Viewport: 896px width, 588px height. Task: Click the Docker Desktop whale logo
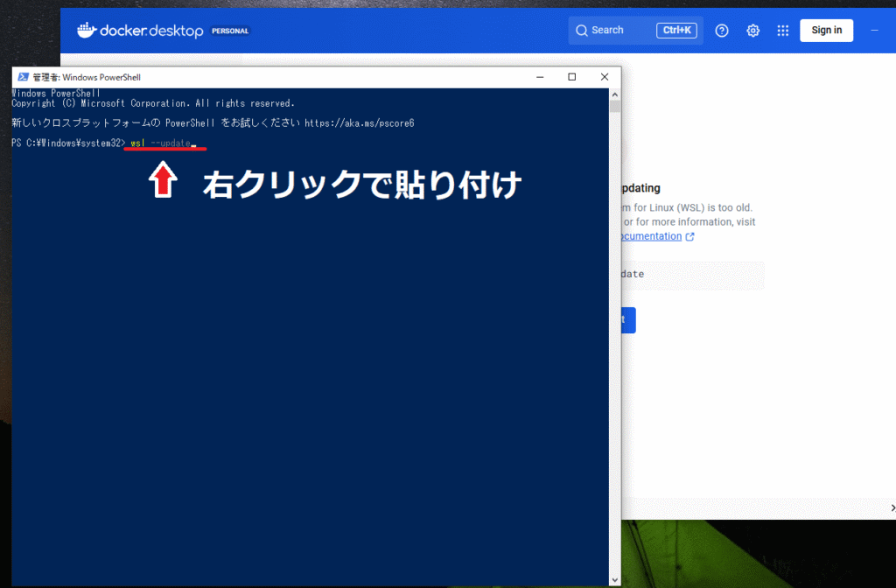point(86,31)
